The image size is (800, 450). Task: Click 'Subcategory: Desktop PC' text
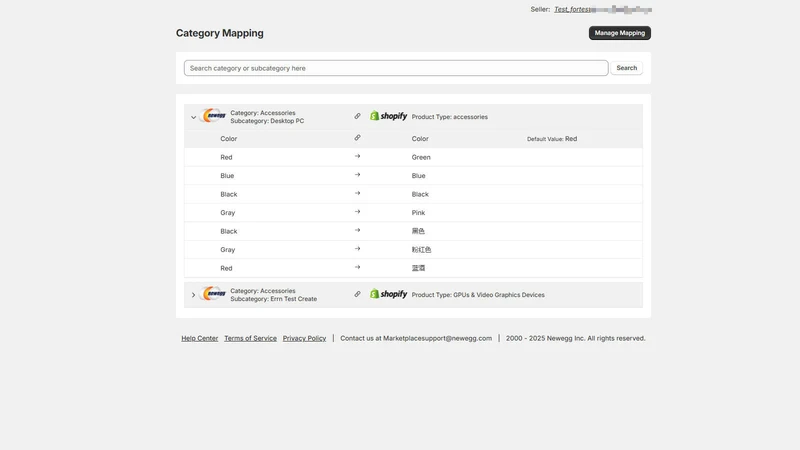click(x=267, y=121)
